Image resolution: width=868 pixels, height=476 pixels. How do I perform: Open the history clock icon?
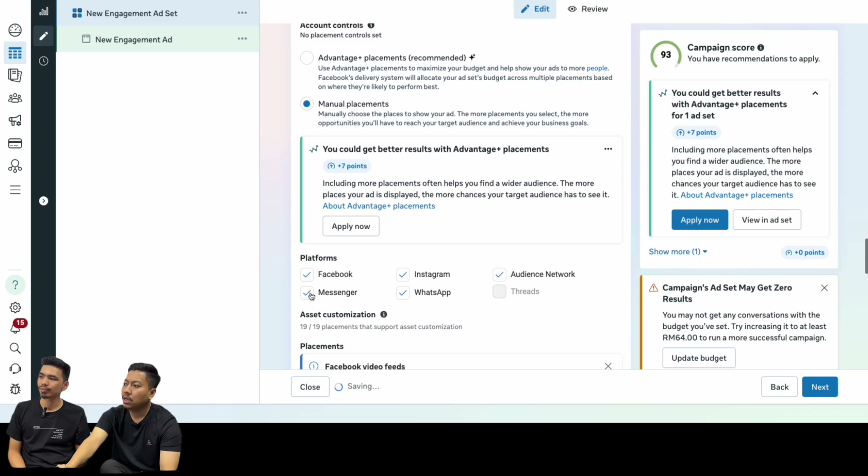[x=43, y=61]
